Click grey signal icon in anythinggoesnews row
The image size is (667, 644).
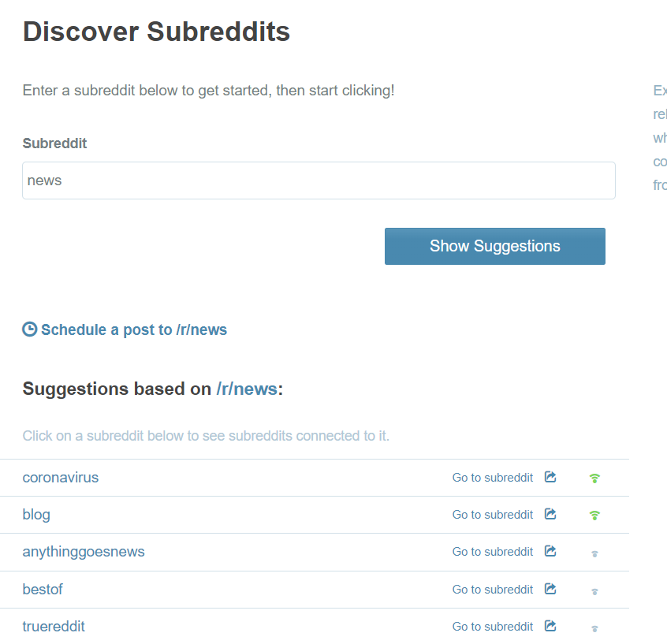point(594,554)
